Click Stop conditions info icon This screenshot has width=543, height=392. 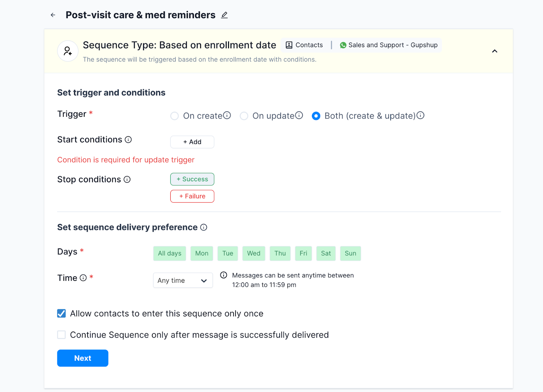127,180
